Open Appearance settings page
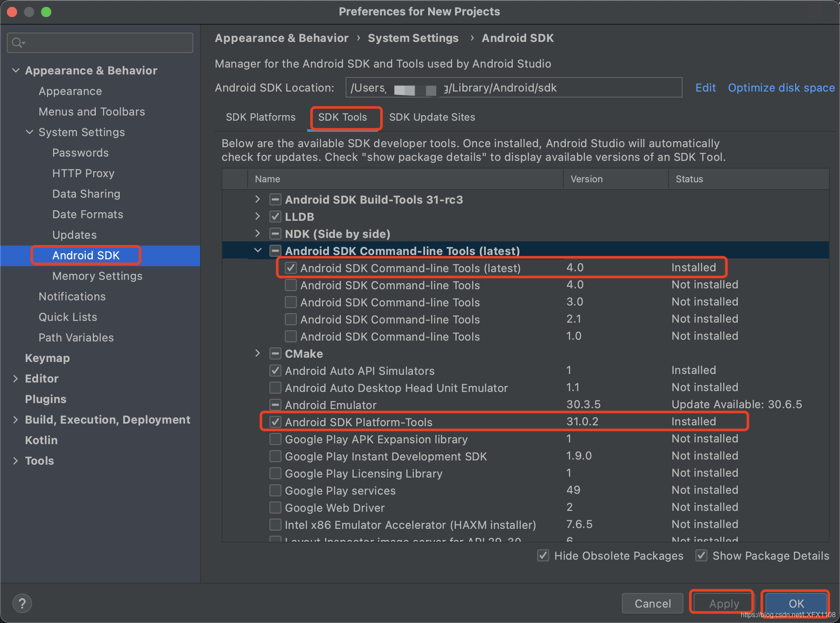 point(70,91)
